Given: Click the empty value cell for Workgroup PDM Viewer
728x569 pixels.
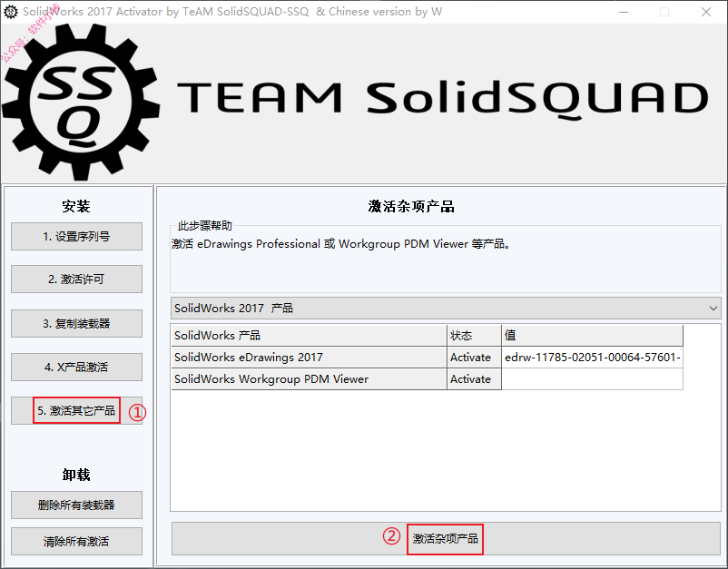Looking at the screenshot, I should coord(593,379).
